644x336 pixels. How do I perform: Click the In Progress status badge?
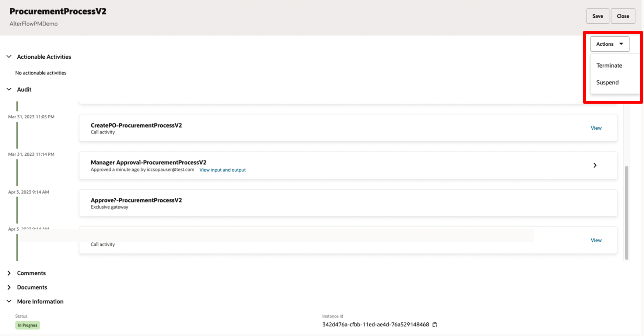pyautogui.click(x=27, y=325)
